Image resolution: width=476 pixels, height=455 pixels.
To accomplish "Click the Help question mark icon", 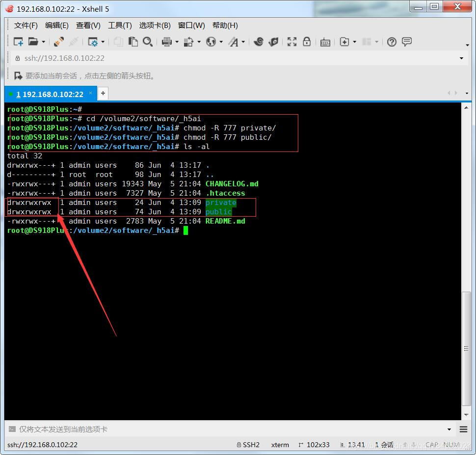I will (392, 42).
